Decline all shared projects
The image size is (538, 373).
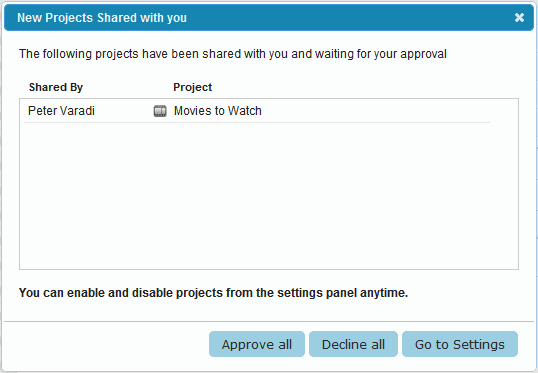click(x=353, y=344)
